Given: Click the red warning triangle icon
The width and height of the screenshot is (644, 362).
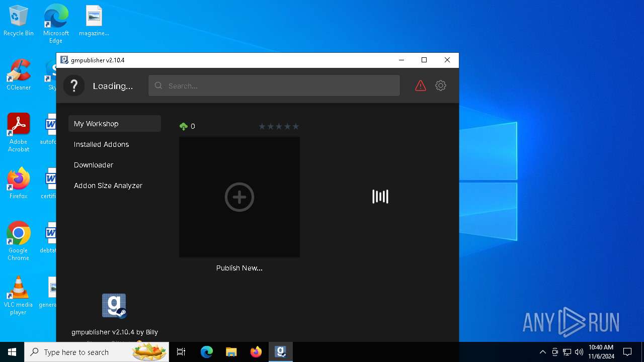Looking at the screenshot, I should pyautogui.click(x=421, y=86).
